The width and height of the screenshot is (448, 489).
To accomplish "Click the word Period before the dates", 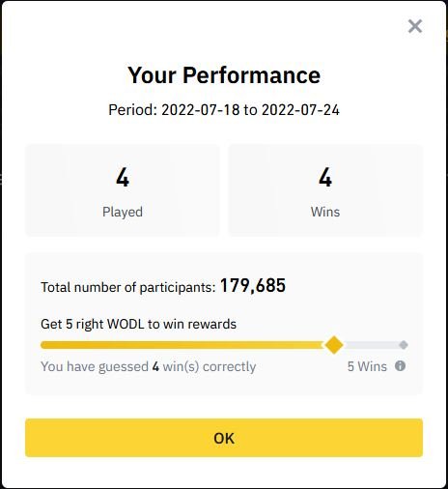I will [x=133, y=110].
